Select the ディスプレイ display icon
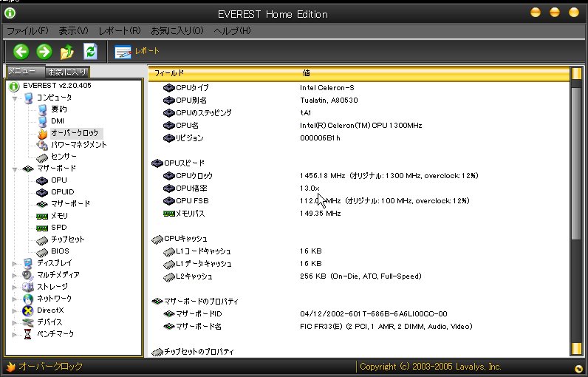The image size is (588, 377). 28,263
